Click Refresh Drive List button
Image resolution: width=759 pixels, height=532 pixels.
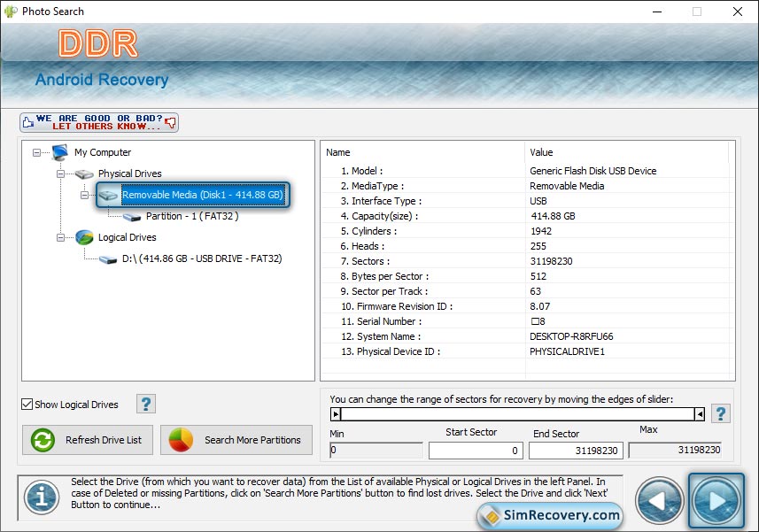click(x=88, y=440)
